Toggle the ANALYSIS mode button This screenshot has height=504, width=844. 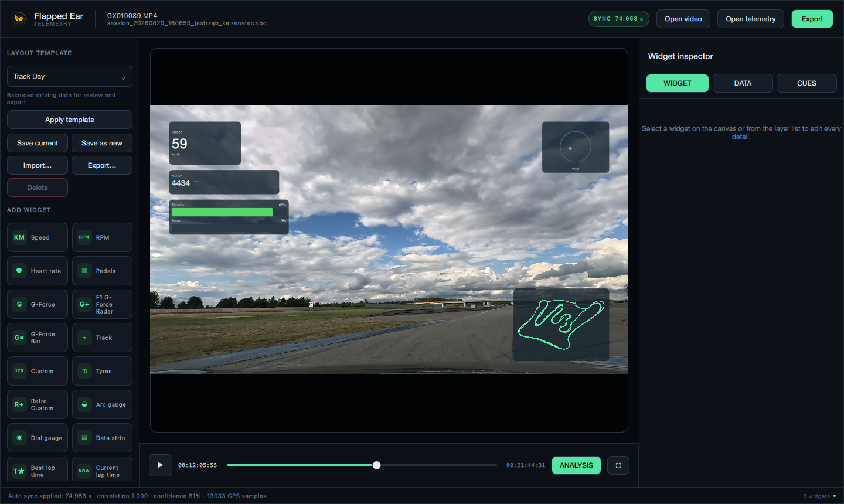tap(576, 465)
